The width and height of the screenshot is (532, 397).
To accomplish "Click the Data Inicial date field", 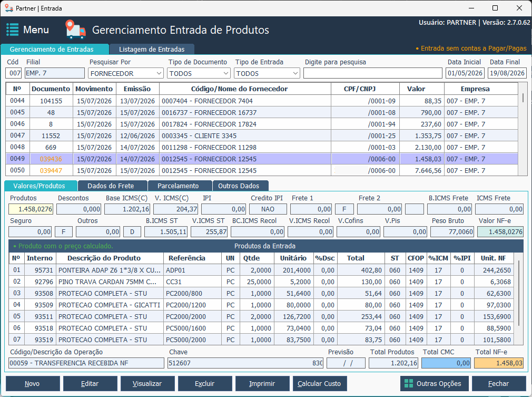I will [x=465, y=73].
